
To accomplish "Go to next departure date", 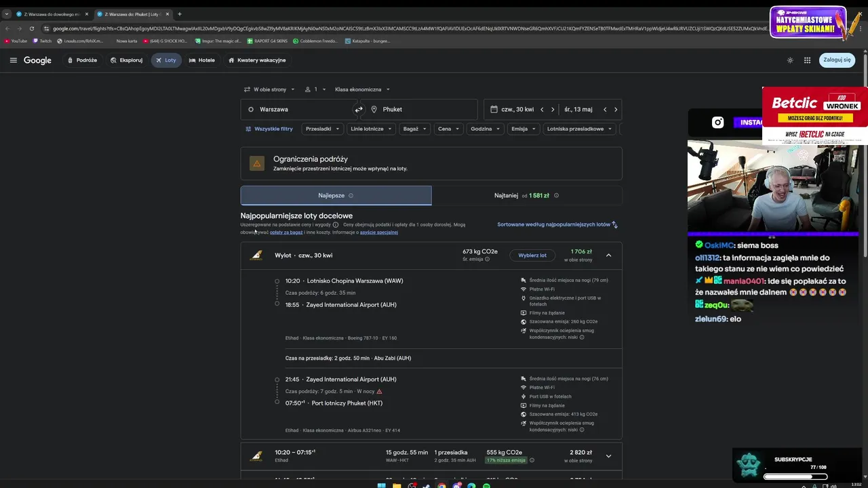I will [553, 109].
